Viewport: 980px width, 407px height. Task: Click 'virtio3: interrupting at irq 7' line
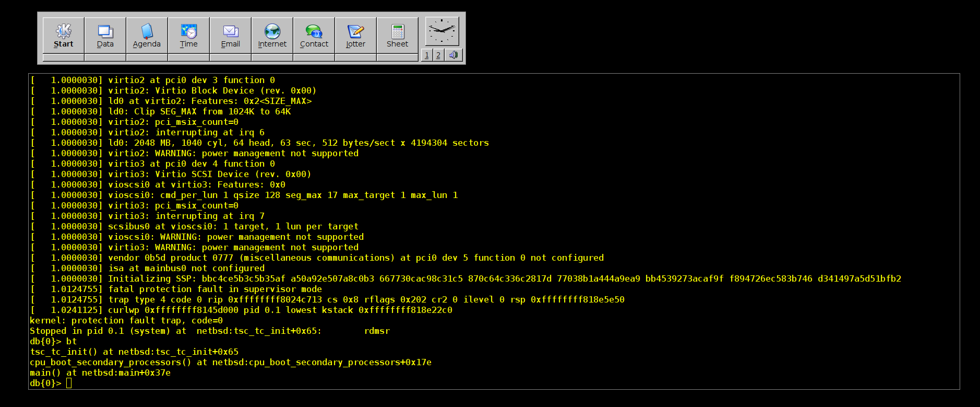point(147,216)
